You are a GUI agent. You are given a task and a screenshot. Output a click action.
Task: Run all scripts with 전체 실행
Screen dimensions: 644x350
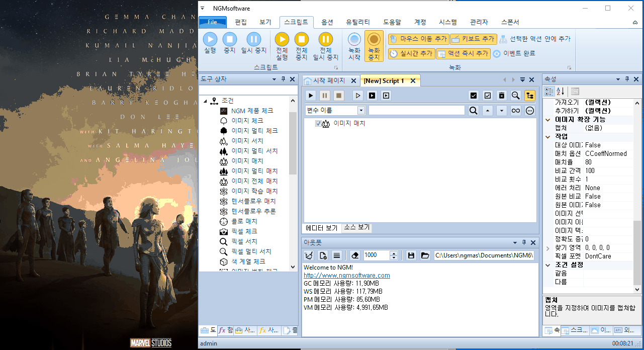point(282,46)
